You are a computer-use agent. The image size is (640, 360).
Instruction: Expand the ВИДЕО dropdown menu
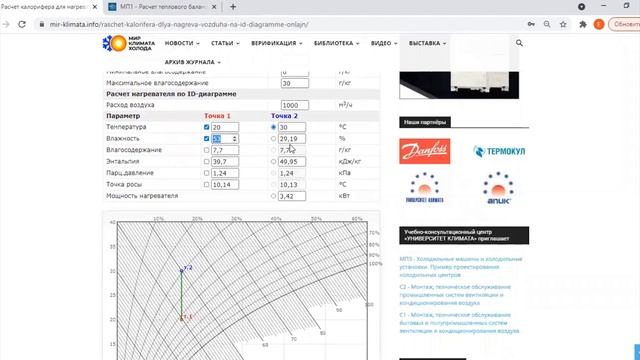click(384, 43)
